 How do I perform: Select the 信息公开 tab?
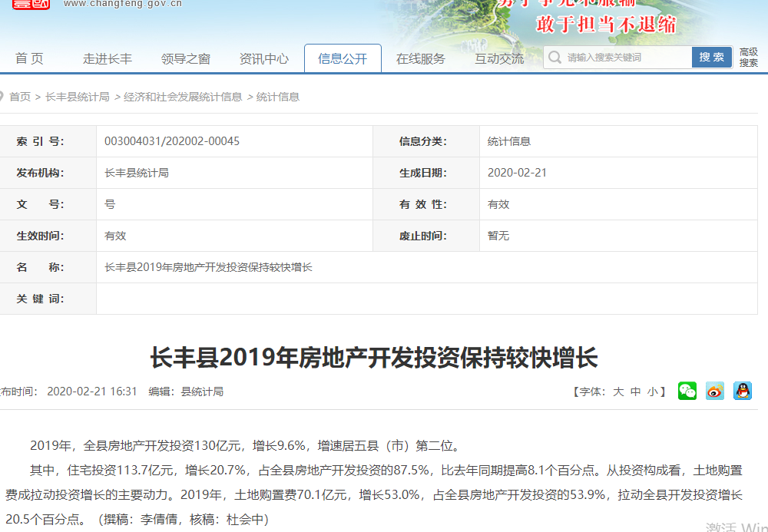click(x=343, y=58)
